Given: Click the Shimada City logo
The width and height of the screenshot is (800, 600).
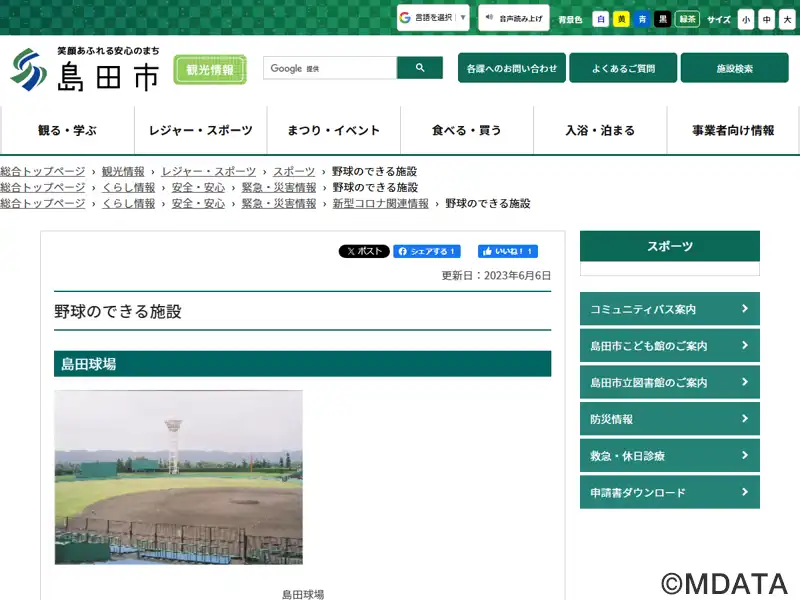Looking at the screenshot, I should click(x=85, y=69).
